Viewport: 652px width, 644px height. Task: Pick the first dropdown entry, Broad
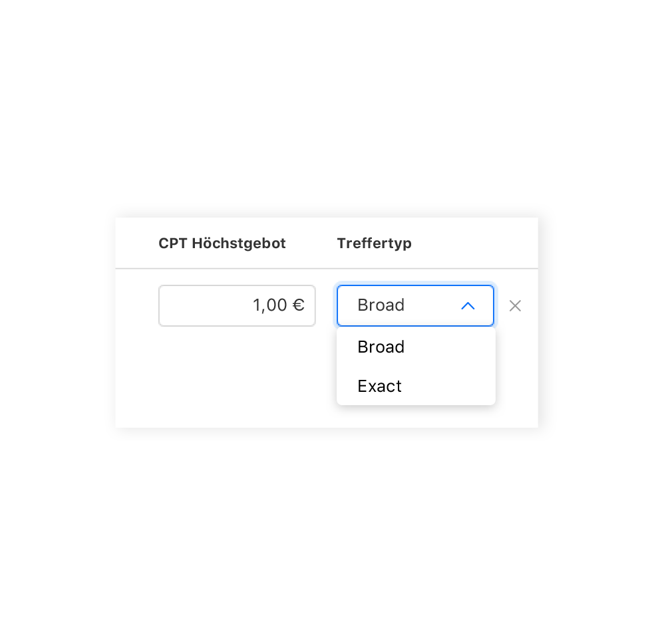click(381, 347)
